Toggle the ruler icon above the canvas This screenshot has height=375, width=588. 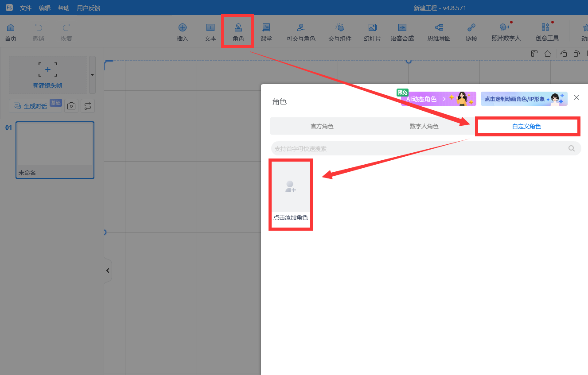tap(534, 54)
